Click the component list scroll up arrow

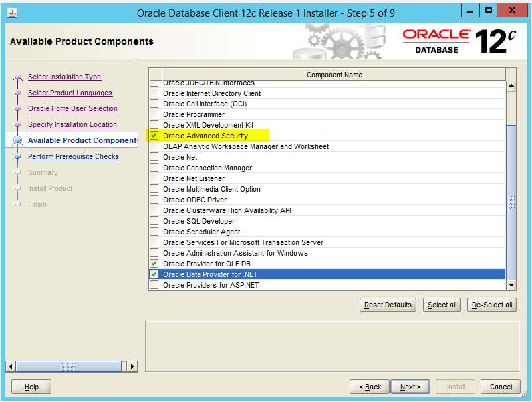pos(511,86)
